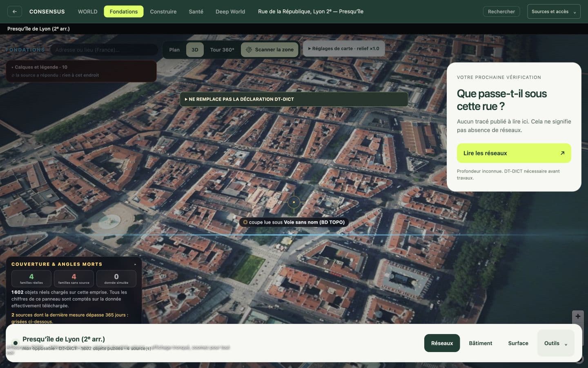Viewport: 588px width, 368px height.
Task: Click the '1602 objets réels chargés' text
Action: pyautogui.click(x=69, y=299)
